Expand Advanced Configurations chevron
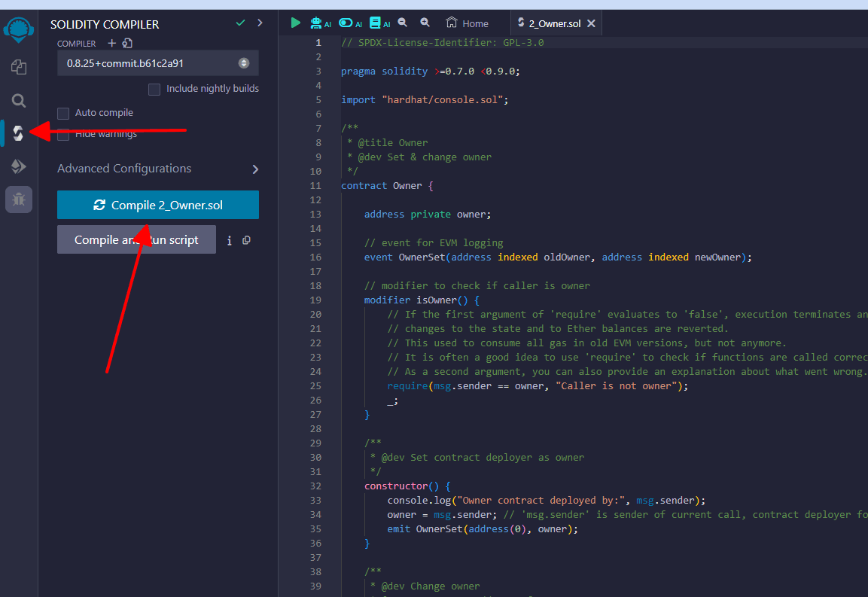 (255, 169)
